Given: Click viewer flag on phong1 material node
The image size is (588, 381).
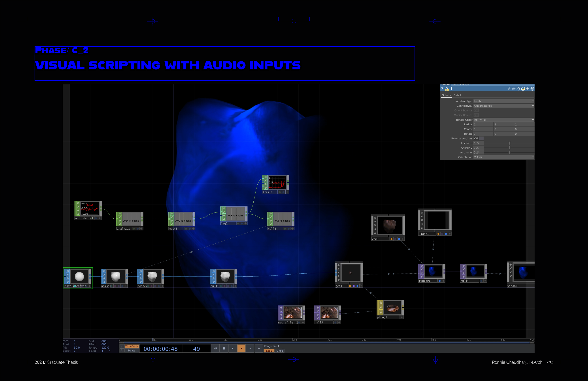Looking at the screenshot, I should [x=381, y=303].
